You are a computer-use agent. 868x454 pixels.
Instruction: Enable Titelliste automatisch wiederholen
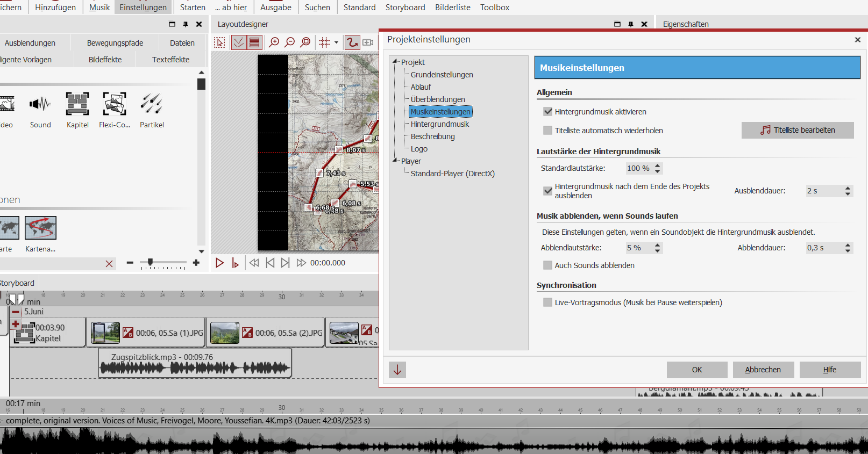click(548, 131)
